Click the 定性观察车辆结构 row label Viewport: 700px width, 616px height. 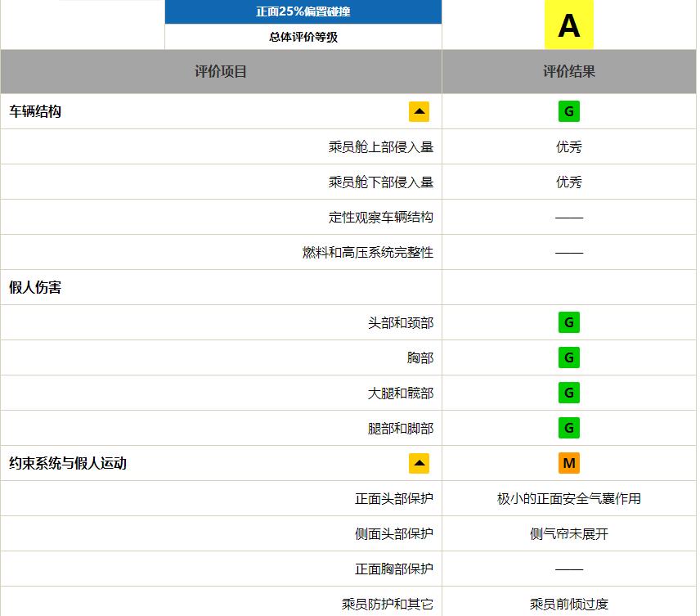point(381,217)
